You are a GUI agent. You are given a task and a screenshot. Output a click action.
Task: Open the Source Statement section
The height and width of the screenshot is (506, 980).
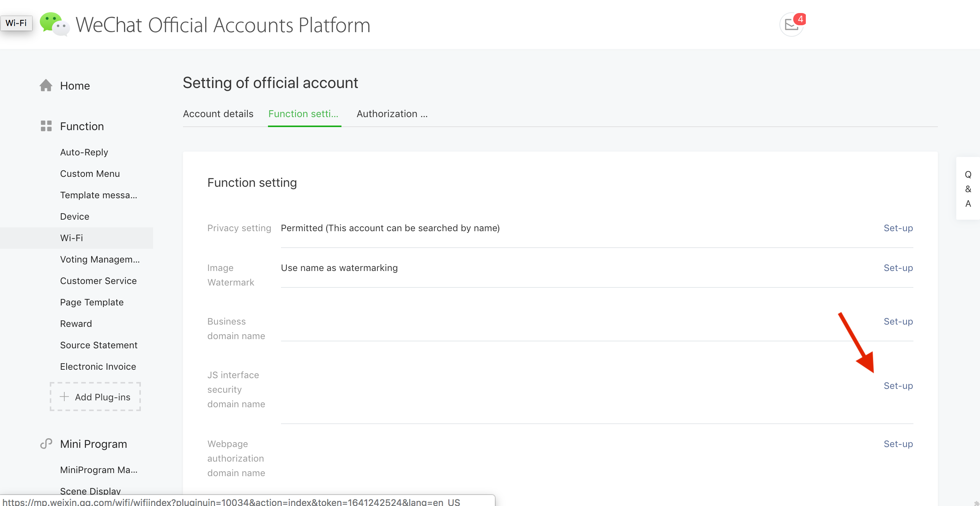(98, 345)
